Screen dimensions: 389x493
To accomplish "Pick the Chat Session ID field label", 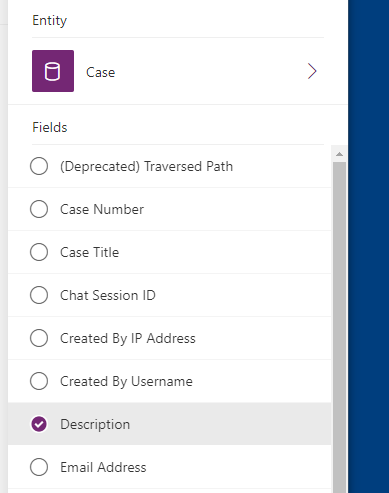I will pos(108,295).
